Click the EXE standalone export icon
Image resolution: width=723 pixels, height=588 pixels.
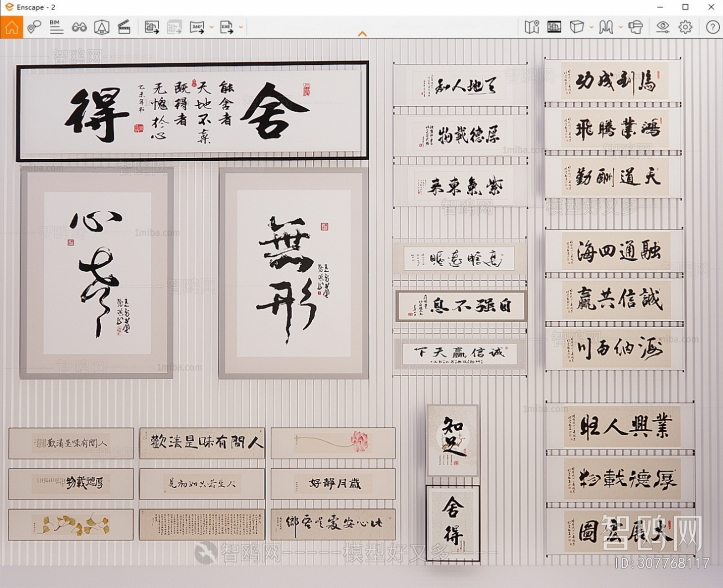click(227, 27)
